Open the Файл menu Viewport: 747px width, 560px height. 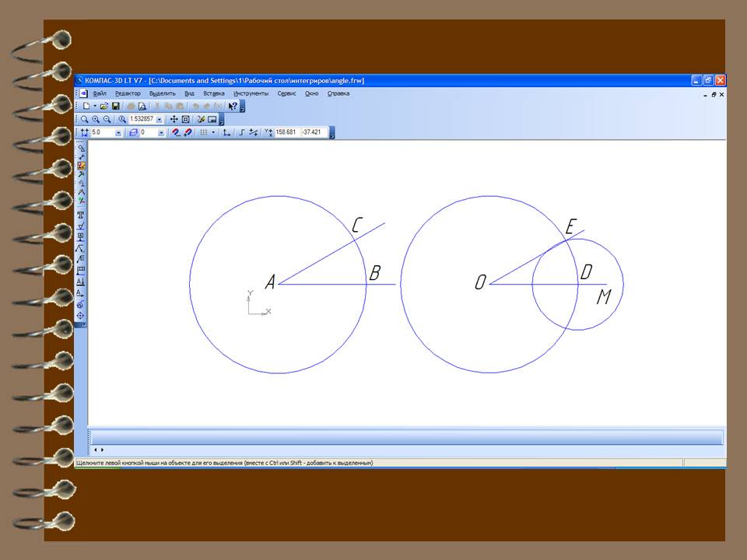(100, 93)
